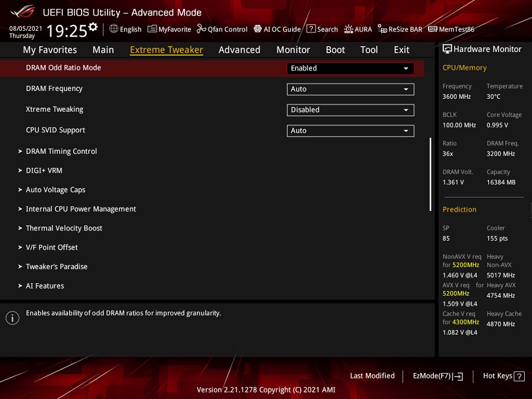
Task: Click the Last Modified button
Action: tap(372, 376)
